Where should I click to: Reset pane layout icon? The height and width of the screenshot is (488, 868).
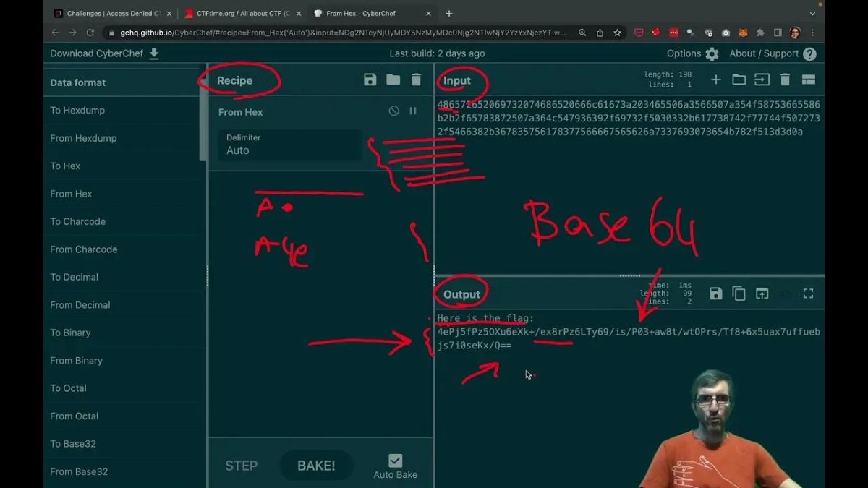(x=809, y=80)
